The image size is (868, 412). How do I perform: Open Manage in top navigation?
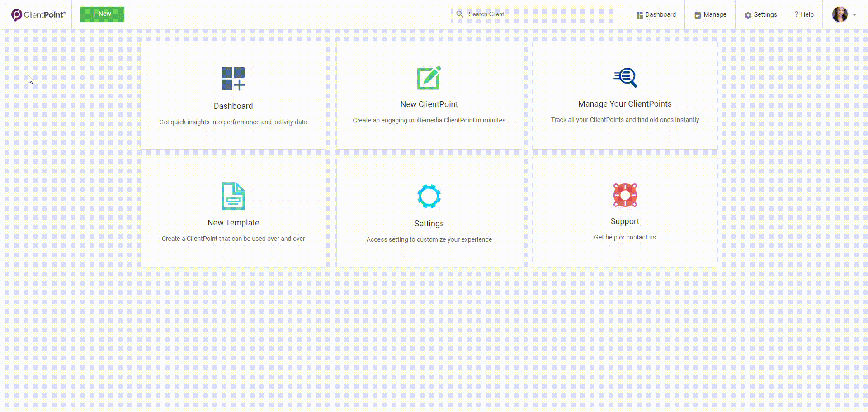coord(710,14)
